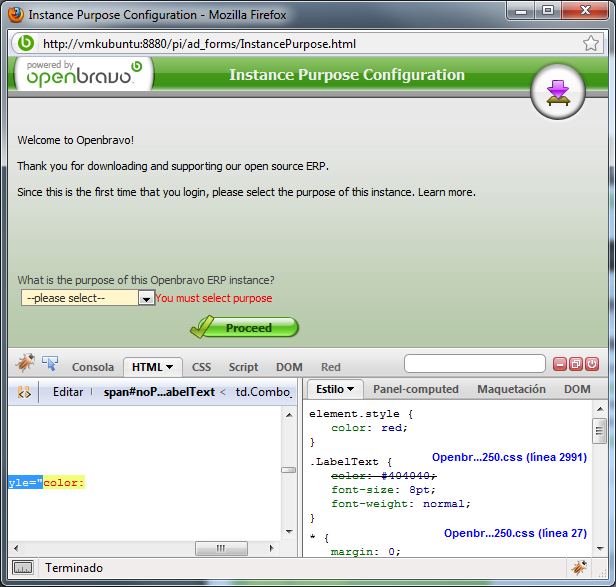Screen dimensions: 616x587
Task: Click the font-weight: normal; declaration
Action: coord(401,504)
